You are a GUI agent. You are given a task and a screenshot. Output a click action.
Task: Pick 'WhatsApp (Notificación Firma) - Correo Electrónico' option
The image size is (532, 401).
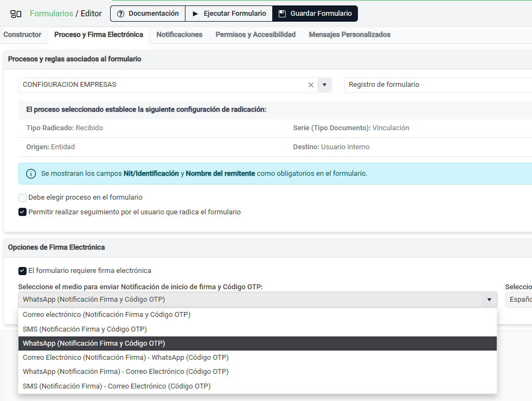point(125,372)
